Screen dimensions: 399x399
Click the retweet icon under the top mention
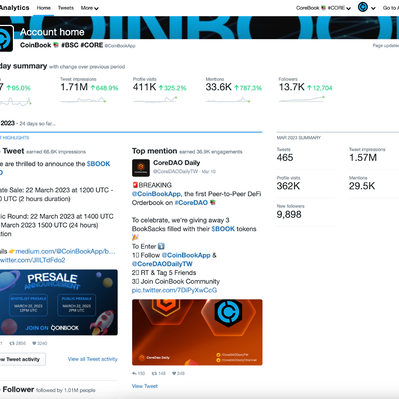pyautogui.click(x=154, y=373)
